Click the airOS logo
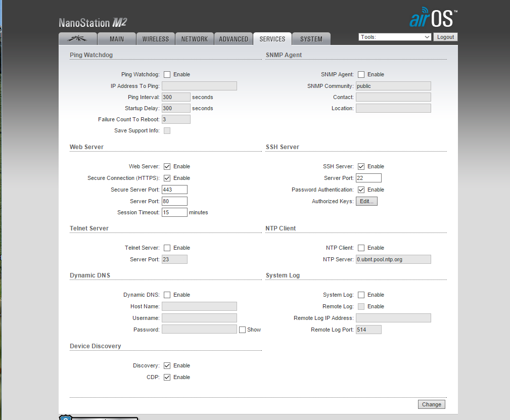This screenshot has height=420, width=510. point(433,18)
